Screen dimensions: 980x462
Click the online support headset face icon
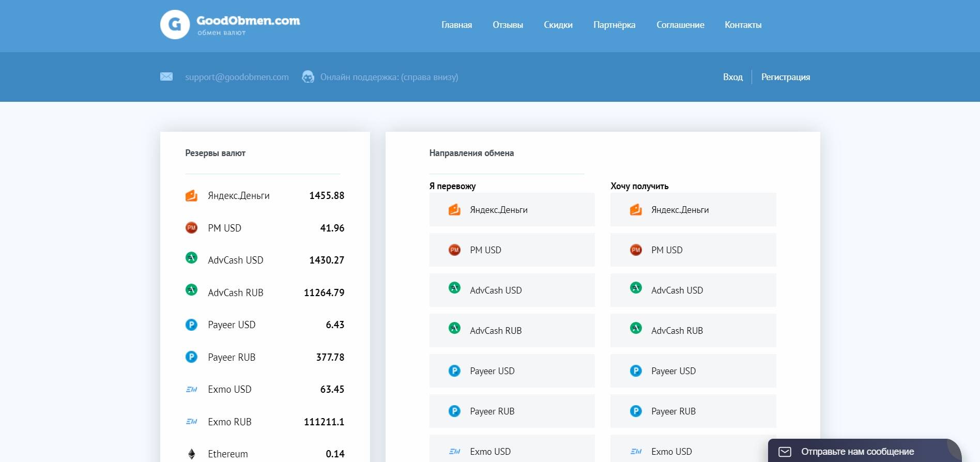click(308, 77)
